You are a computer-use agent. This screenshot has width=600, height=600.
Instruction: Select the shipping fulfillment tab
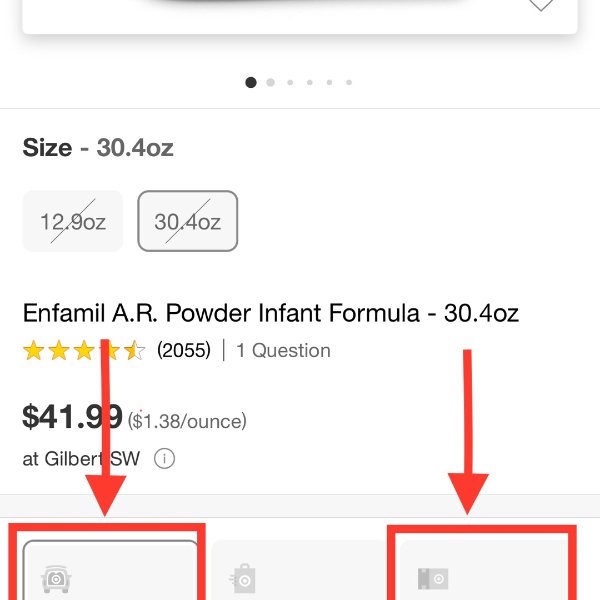485,570
